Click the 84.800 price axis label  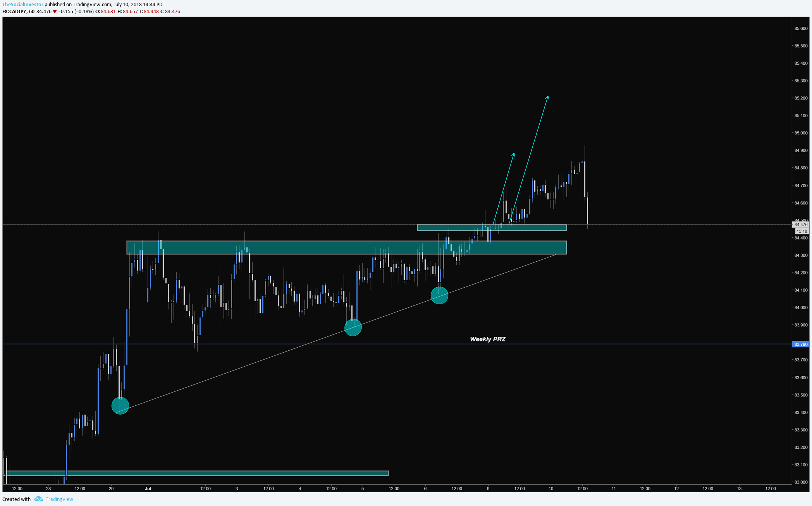coord(801,168)
